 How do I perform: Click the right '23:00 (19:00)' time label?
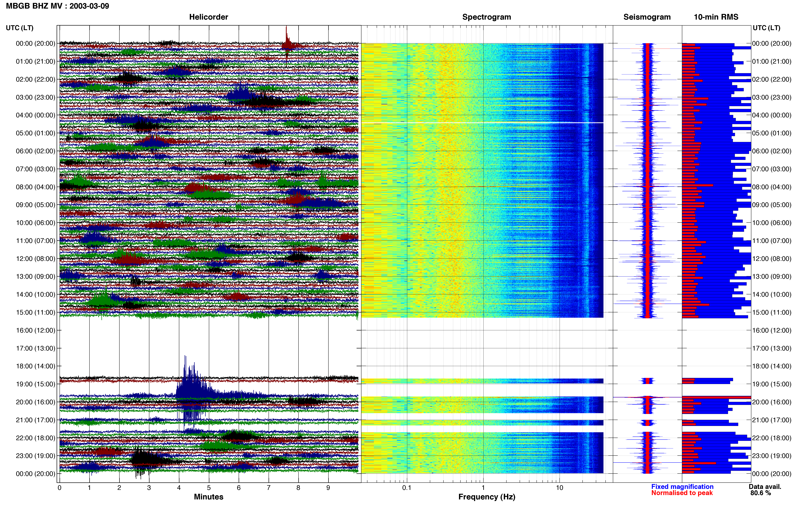772,456
